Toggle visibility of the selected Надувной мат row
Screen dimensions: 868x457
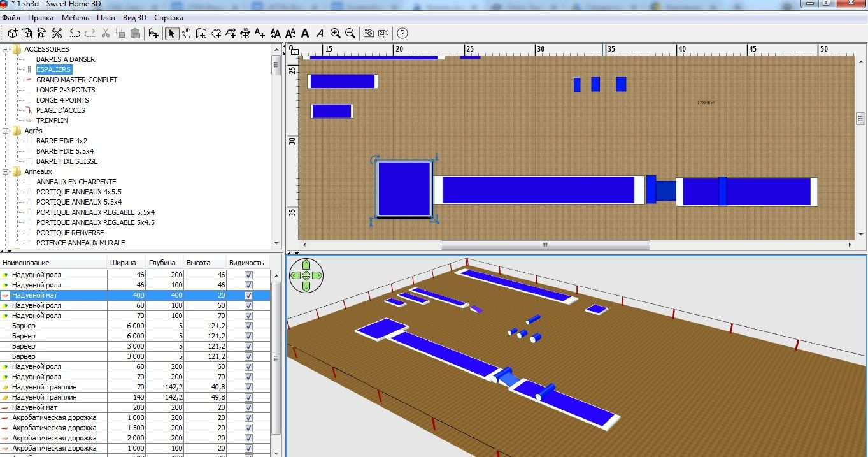248,296
